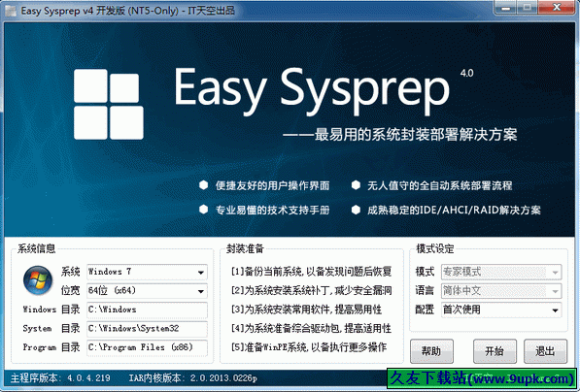580x392 pixels.
Task: Click the 帮助 button
Action: [431, 351]
